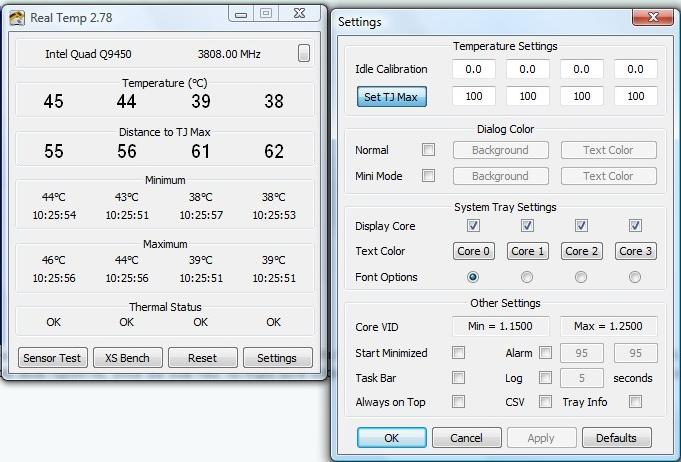Click first Alarm temperature field showing 95
Screen dimensions: 681x462
(582, 353)
